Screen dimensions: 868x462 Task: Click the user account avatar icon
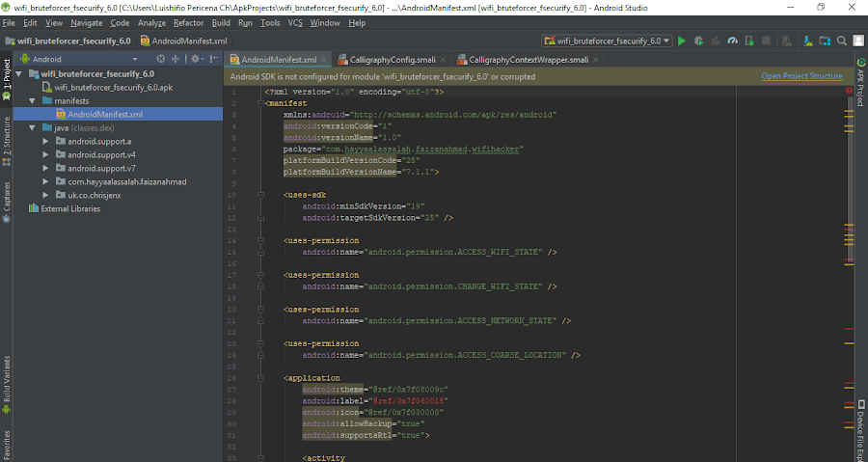click(x=858, y=41)
